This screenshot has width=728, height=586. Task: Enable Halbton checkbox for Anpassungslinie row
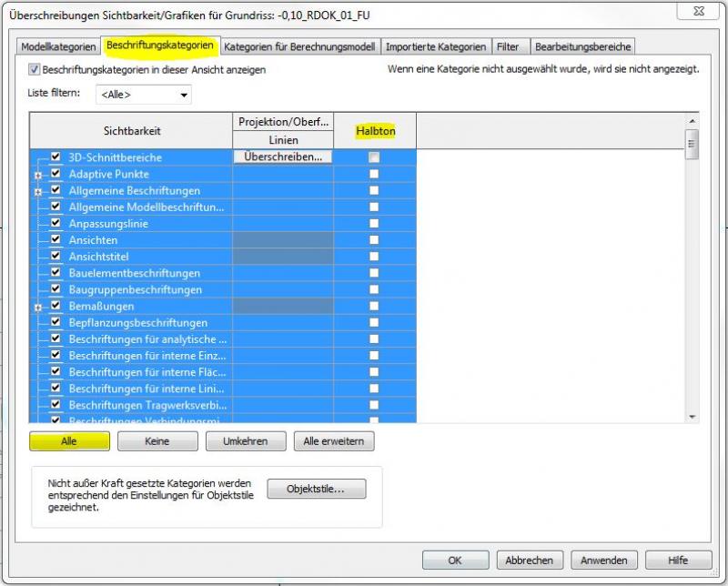point(374,224)
